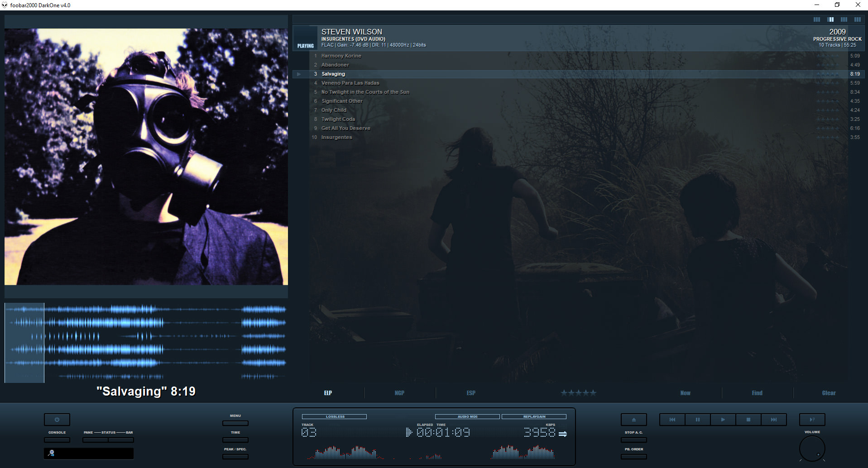This screenshot has height=468, width=868.
Task: Click the playing arrow beside Salvaging
Action: click(299, 74)
